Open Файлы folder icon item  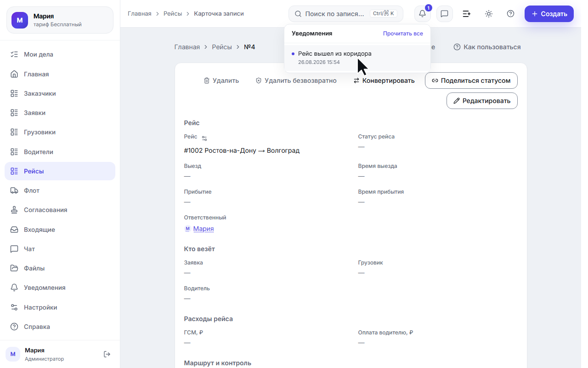point(60,268)
